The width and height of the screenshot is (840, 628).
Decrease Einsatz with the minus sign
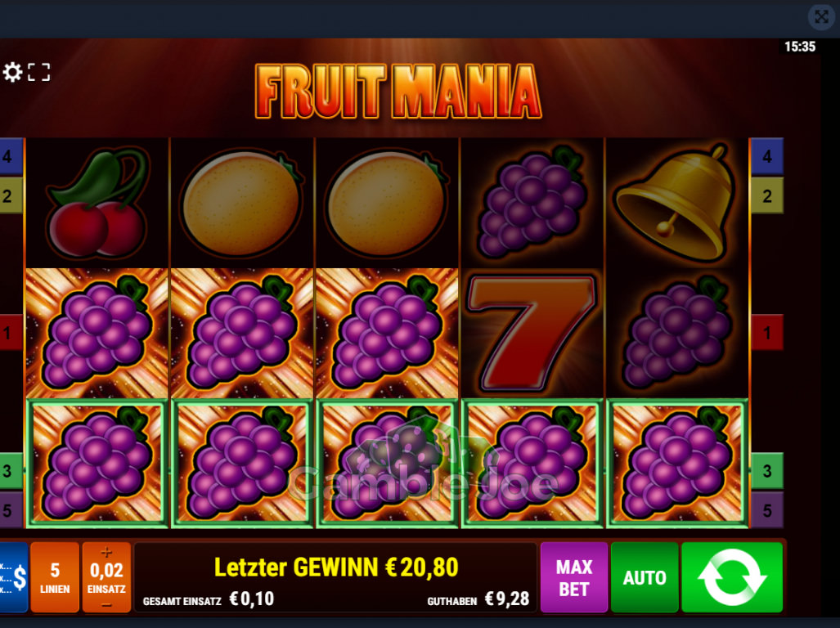point(106,604)
